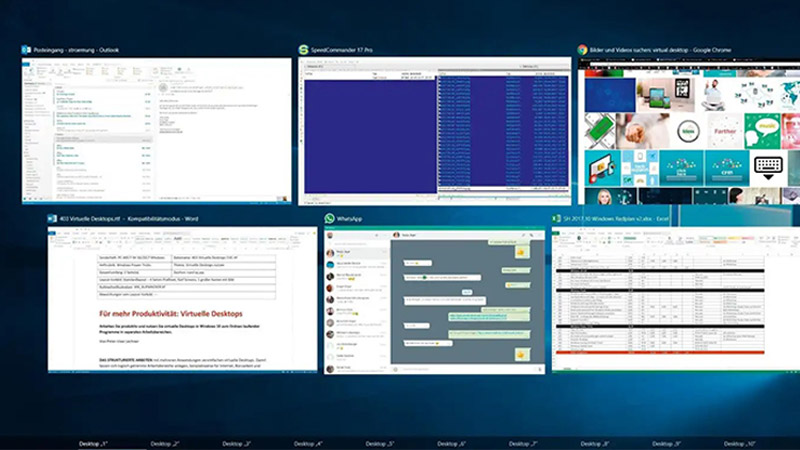Switch to Desktop 2
The width and height of the screenshot is (800, 450).
[x=165, y=442]
